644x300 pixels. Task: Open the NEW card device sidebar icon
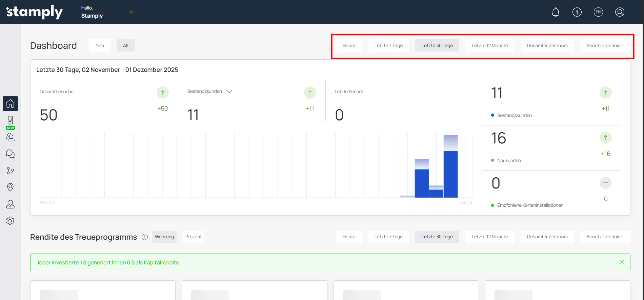click(x=10, y=121)
